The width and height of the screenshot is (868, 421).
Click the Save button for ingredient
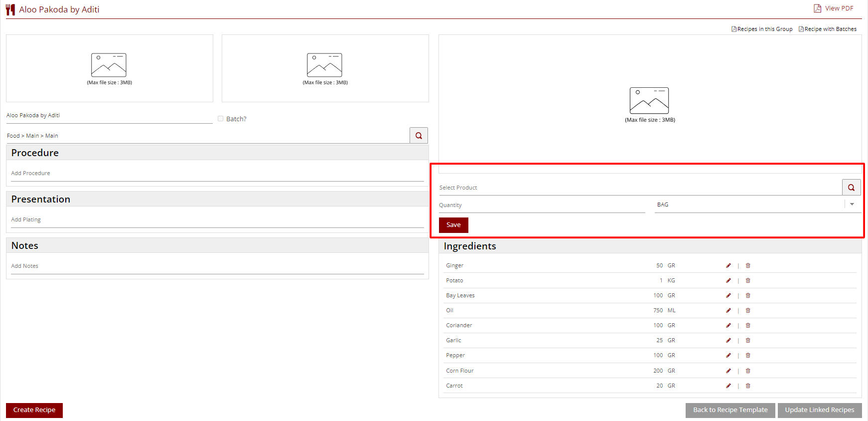453,225
